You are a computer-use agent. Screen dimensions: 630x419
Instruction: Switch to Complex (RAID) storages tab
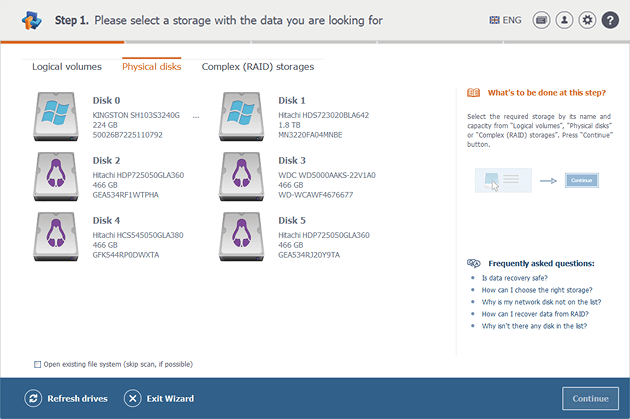[258, 67]
